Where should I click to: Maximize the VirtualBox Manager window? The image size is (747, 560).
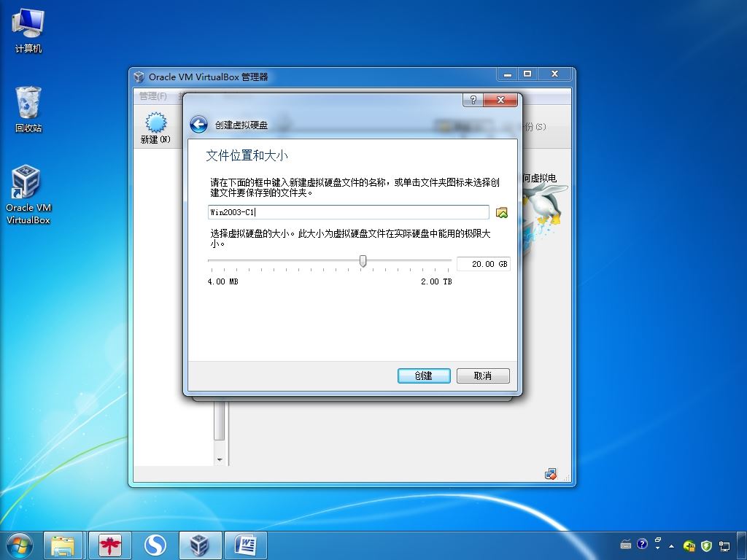[x=527, y=74]
